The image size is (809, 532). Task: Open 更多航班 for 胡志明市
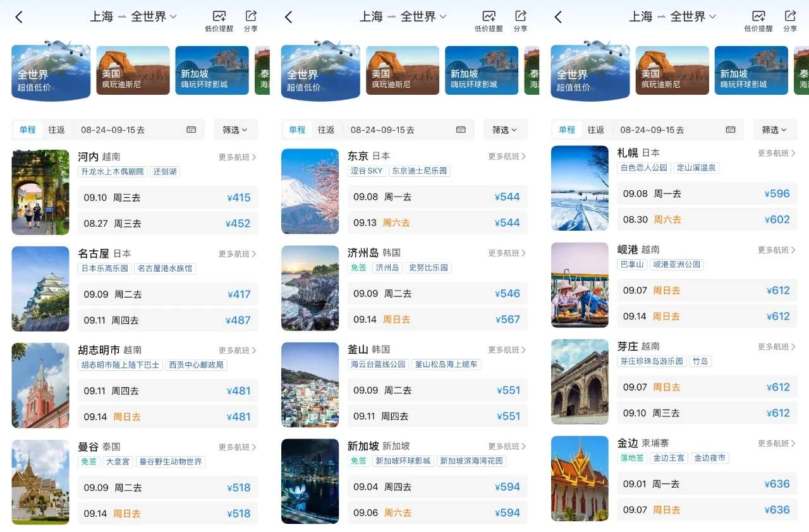tap(238, 350)
